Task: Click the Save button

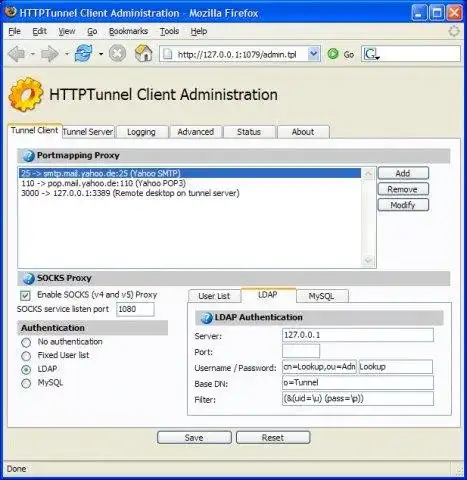Action: (x=194, y=438)
